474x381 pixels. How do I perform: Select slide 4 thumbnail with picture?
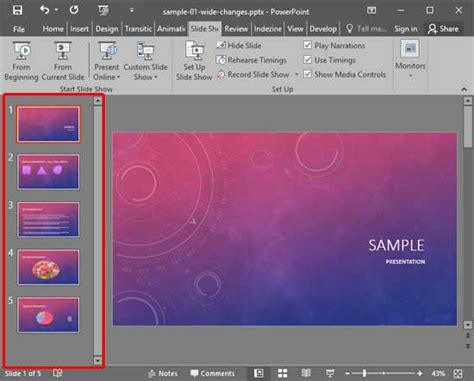click(48, 267)
